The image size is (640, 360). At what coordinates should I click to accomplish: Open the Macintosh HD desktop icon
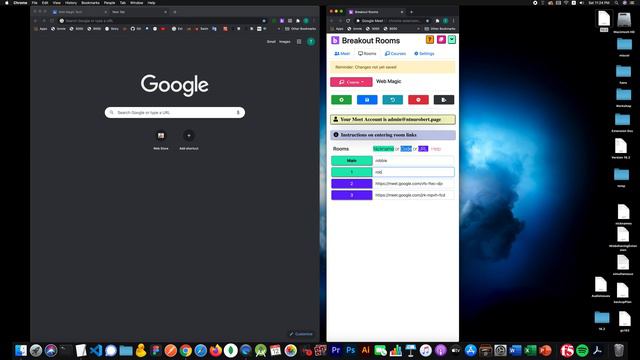coord(624,22)
